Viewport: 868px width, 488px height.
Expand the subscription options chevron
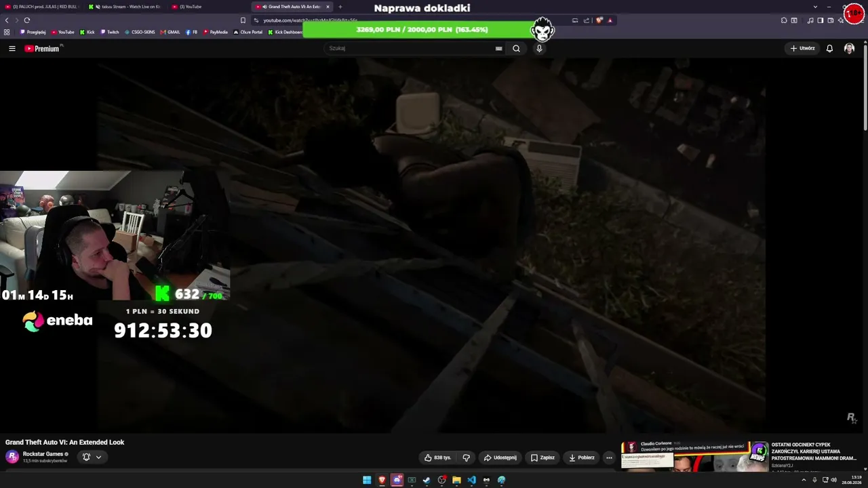point(98,457)
